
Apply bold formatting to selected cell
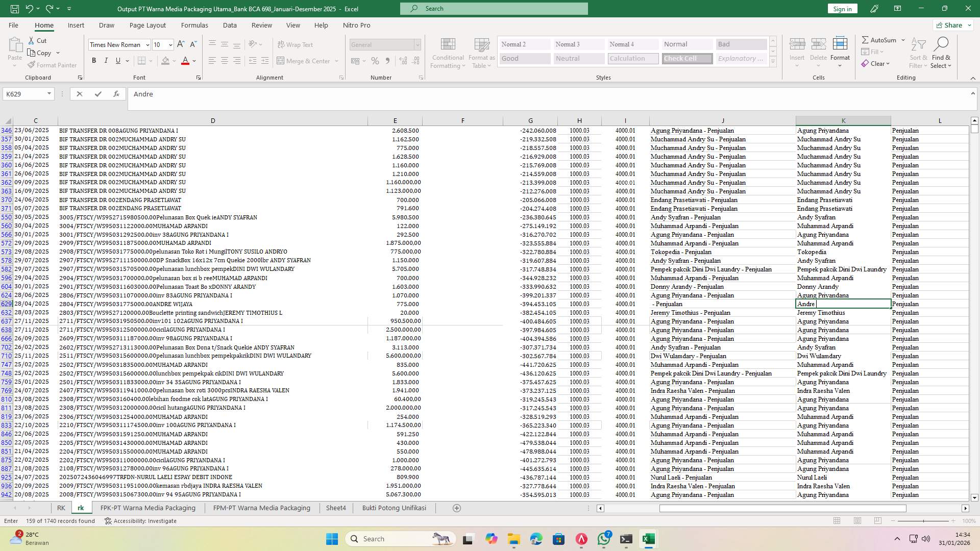(x=94, y=60)
